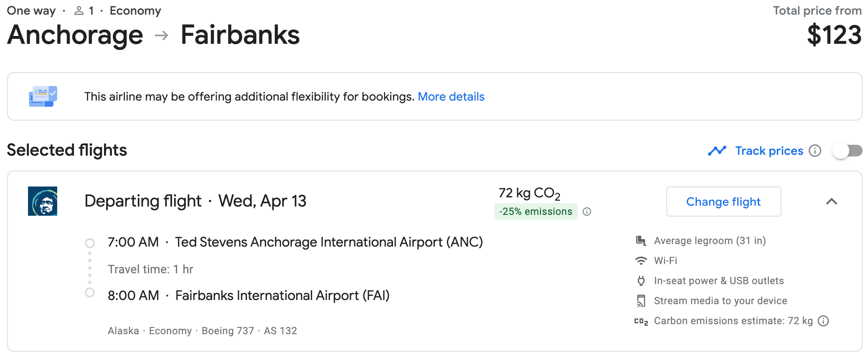
Task: Open the Economy cabin class selector
Action: click(x=135, y=10)
